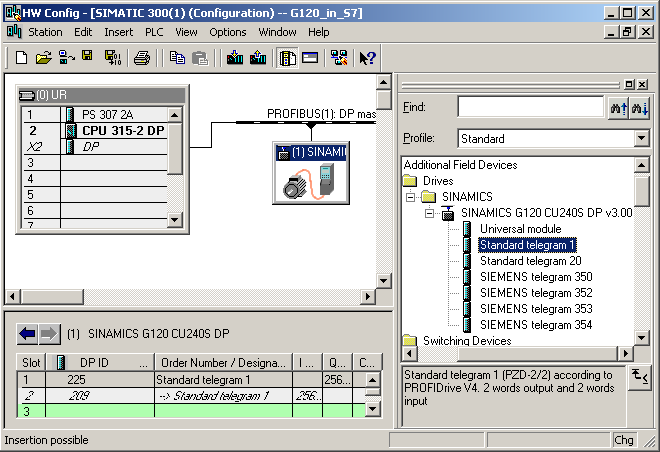Click the Save and Compile icon

coord(113,58)
